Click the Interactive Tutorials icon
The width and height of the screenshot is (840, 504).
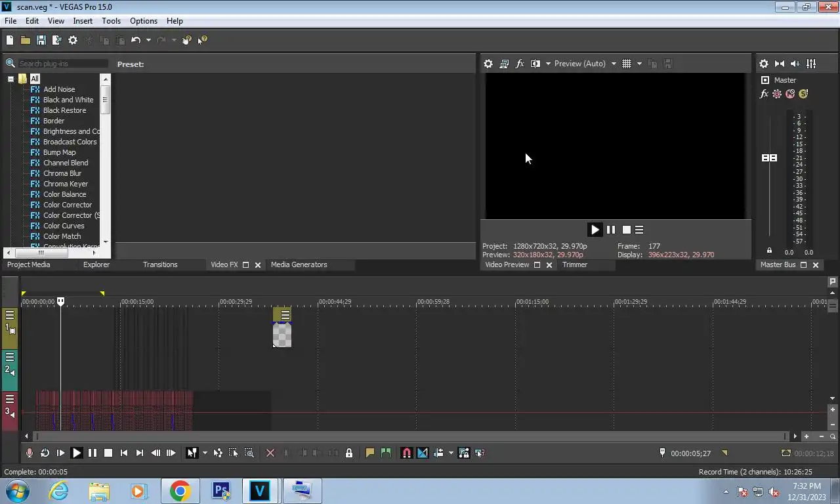pyautogui.click(x=187, y=40)
